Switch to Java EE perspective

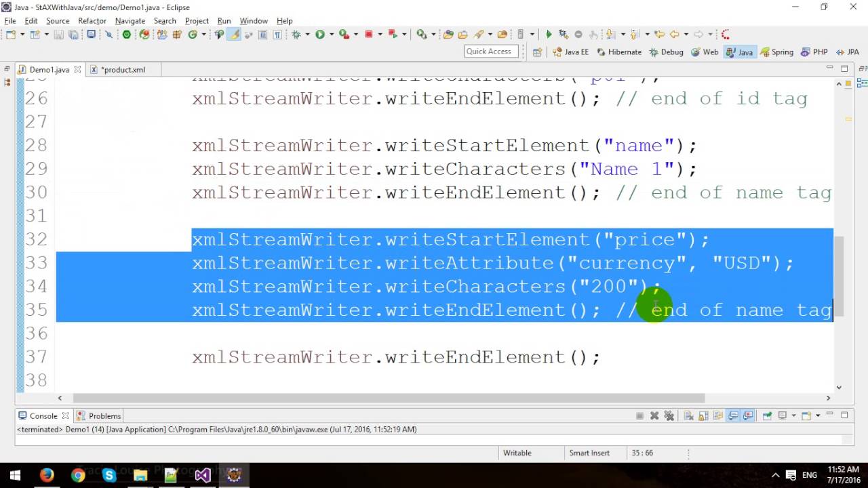571,52
